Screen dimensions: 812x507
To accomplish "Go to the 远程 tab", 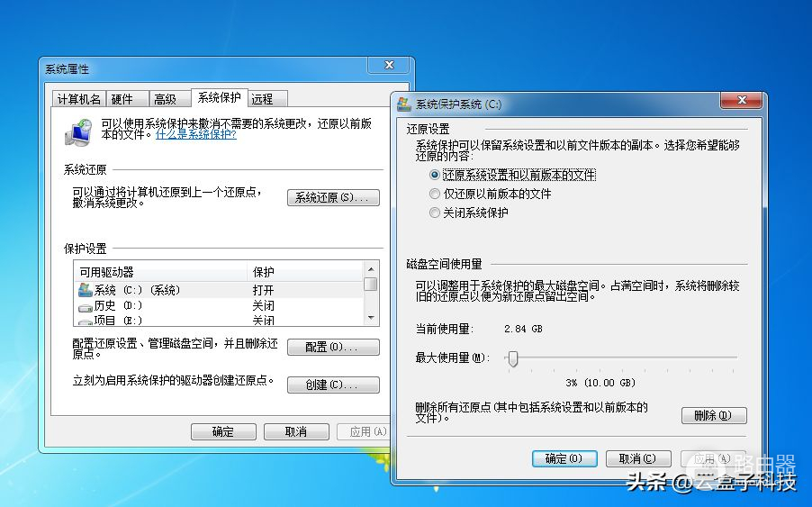I will click(x=262, y=99).
